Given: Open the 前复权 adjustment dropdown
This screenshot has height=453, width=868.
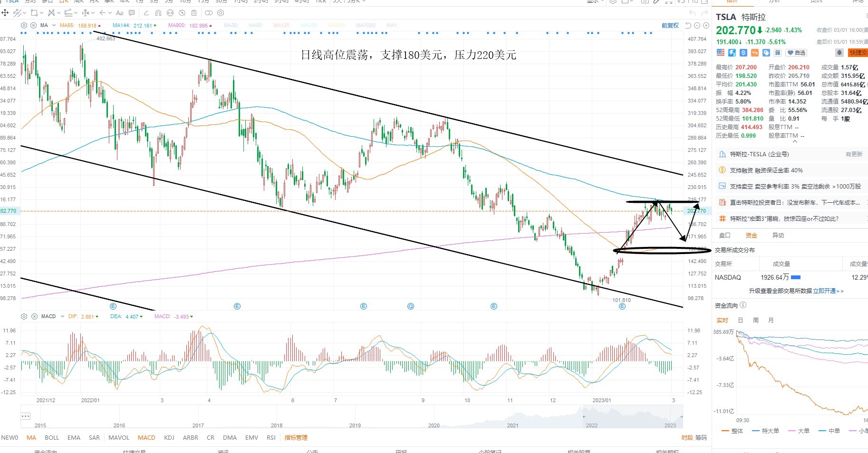Looking at the screenshot, I should (x=670, y=26).
